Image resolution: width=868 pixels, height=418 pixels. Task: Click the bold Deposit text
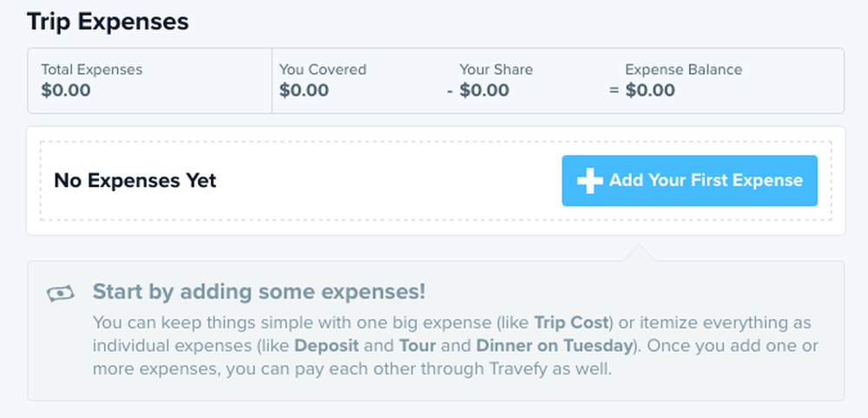(326, 346)
